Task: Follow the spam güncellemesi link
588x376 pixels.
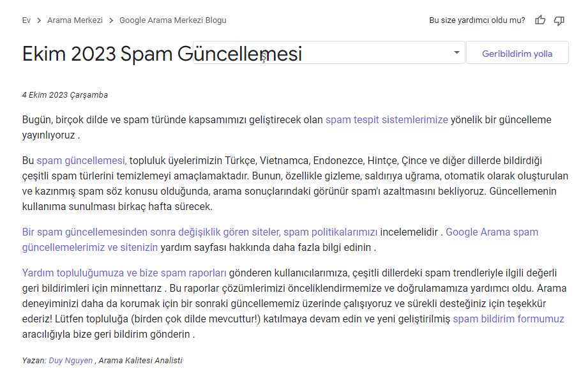Action: coord(82,160)
